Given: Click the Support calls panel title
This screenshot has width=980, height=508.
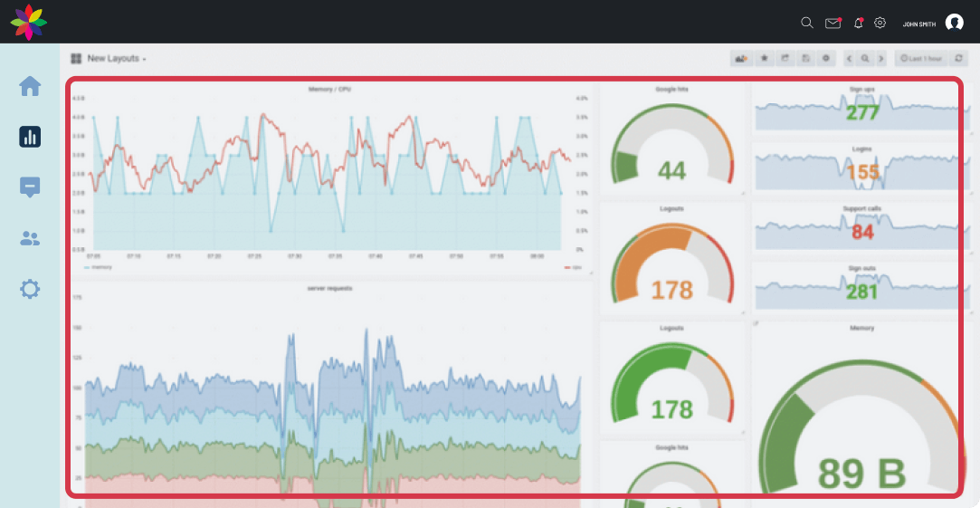Looking at the screenshot, I should click(861, 208).
